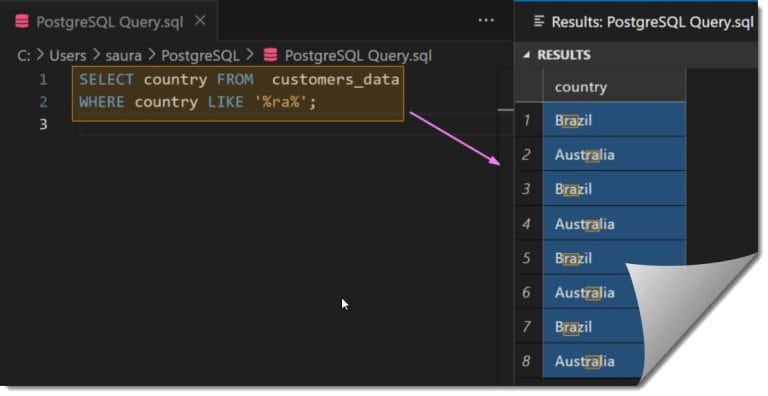768x396 pixels.
Task: Click row number 4 in results grid
Action: click(x=527, y=224)
